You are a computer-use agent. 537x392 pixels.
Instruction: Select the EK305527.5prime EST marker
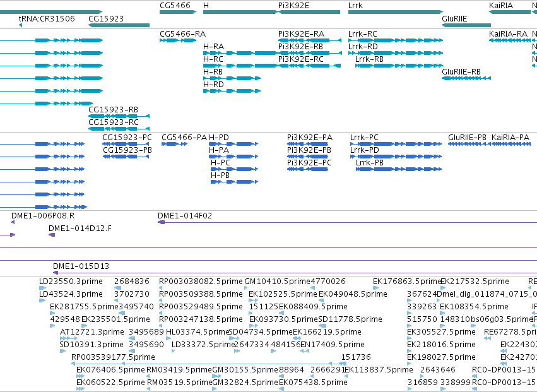pos(409,338)
